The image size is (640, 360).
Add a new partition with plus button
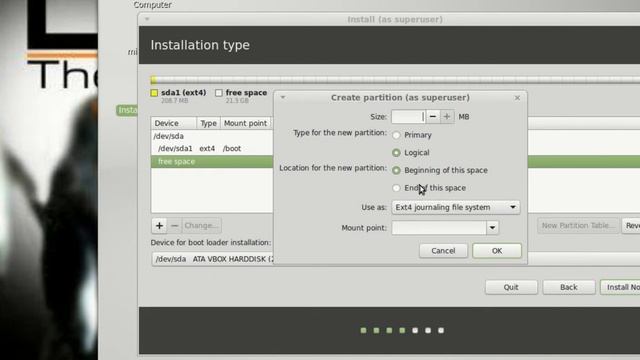click(159, 225)
